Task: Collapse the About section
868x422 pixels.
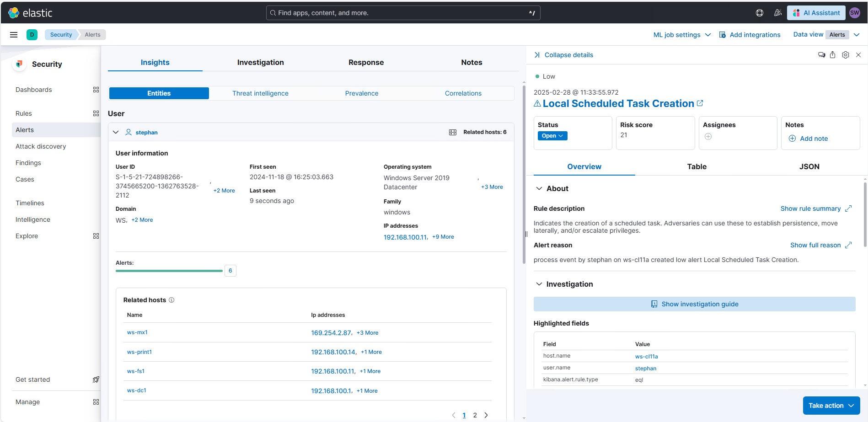Action: 539,188
